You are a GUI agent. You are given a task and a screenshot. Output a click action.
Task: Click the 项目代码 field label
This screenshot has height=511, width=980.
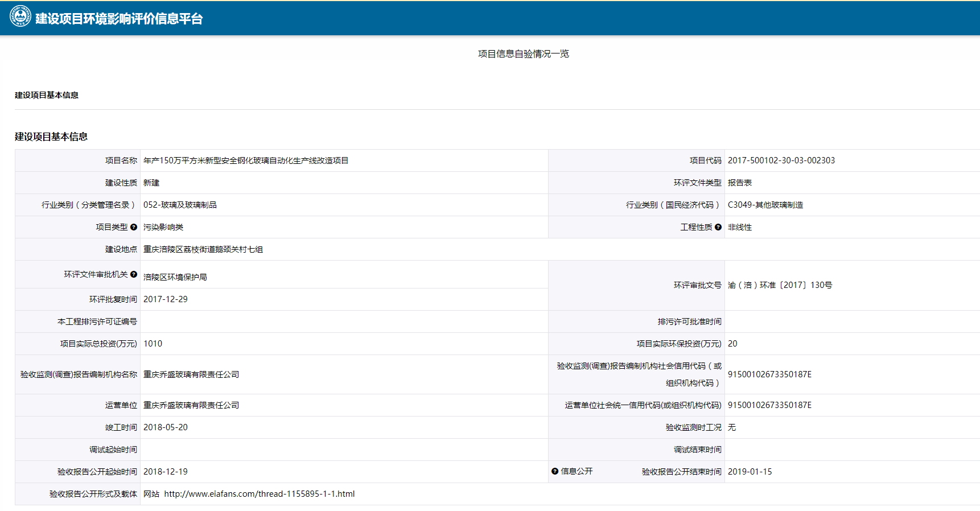pos(706,160)
